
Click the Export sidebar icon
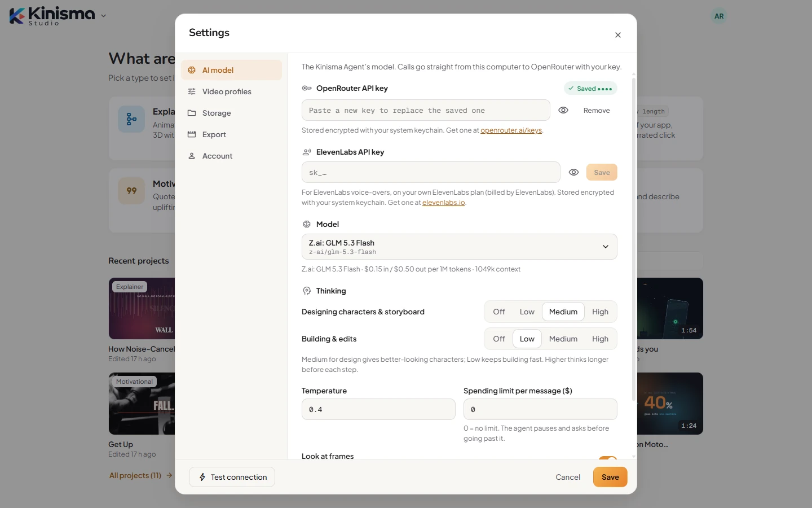click(x=192, y=134)
